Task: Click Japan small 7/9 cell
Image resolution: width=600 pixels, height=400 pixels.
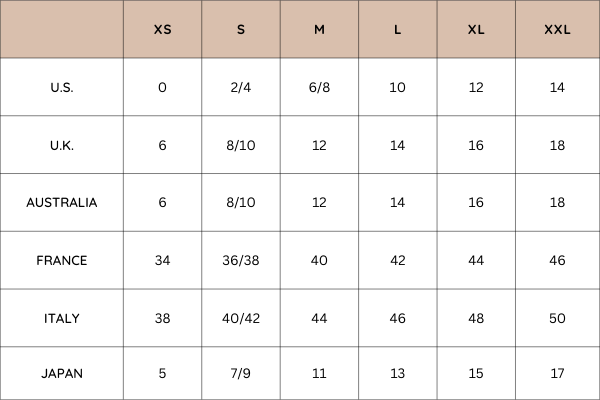Action: [x=241, y=374]
